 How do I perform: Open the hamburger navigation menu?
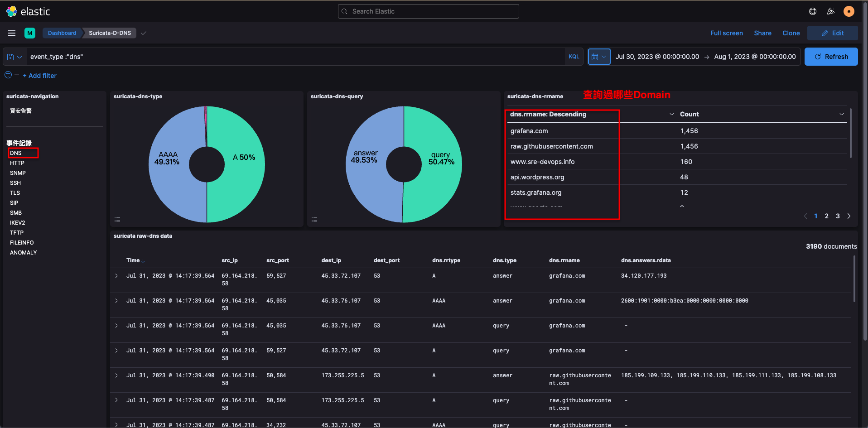click(12, 33)
